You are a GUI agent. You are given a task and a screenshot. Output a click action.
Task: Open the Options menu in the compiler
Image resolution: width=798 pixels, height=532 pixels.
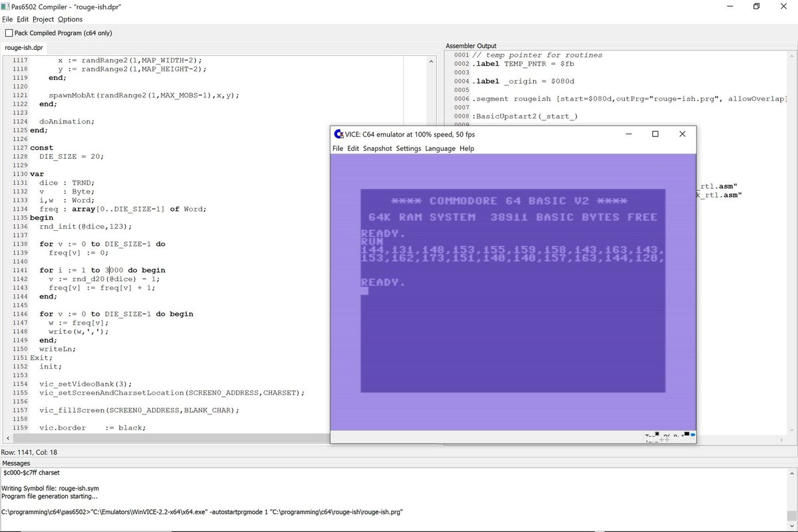[68, 19]
